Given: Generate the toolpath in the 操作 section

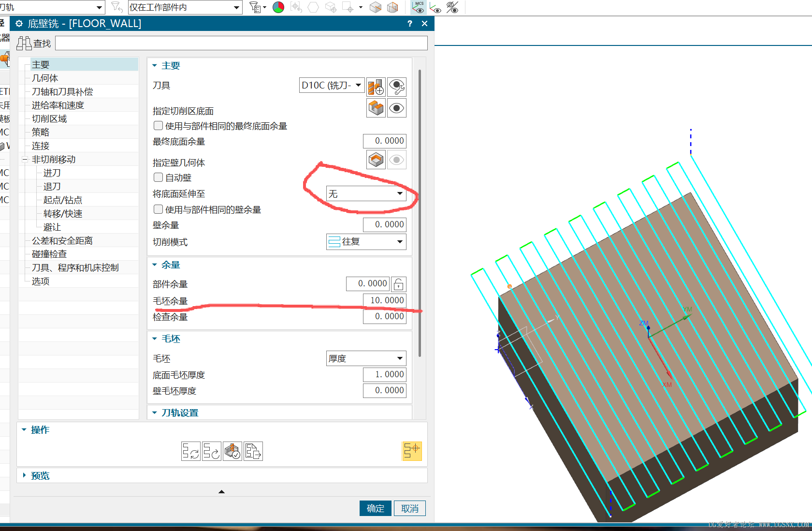Looking at the screenshot, I should pyautogui.click(x=191, y=451).
